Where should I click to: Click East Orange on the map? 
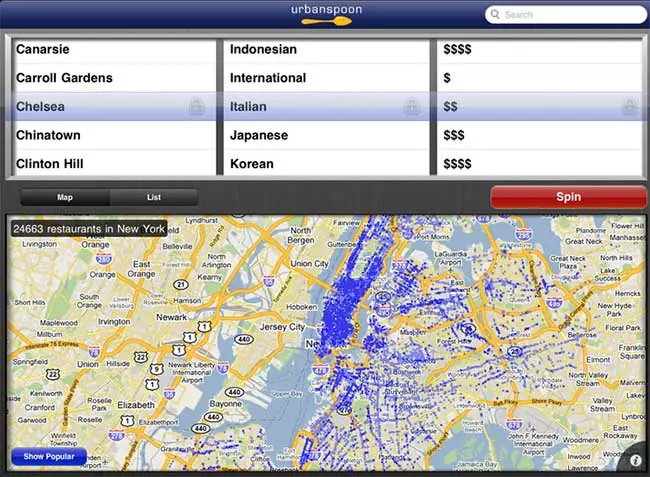tap(141, 269)
